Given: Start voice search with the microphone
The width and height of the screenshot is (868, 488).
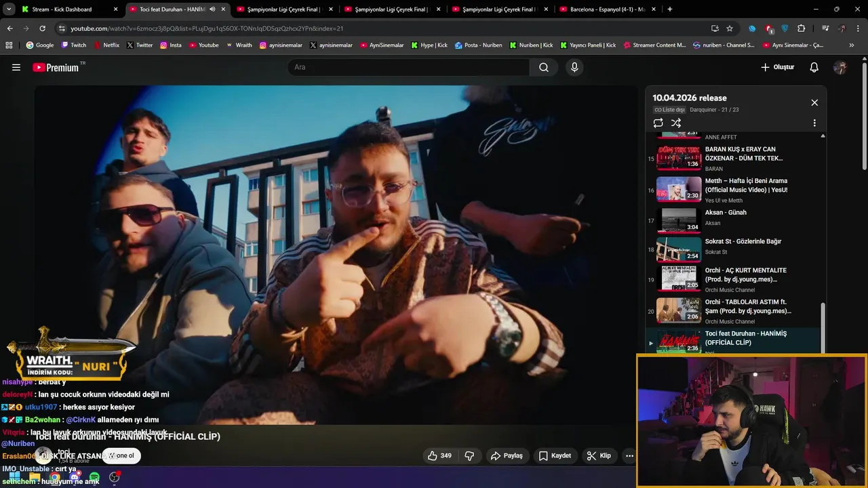Looking at the screenshot, I should [x=574, y=67].
